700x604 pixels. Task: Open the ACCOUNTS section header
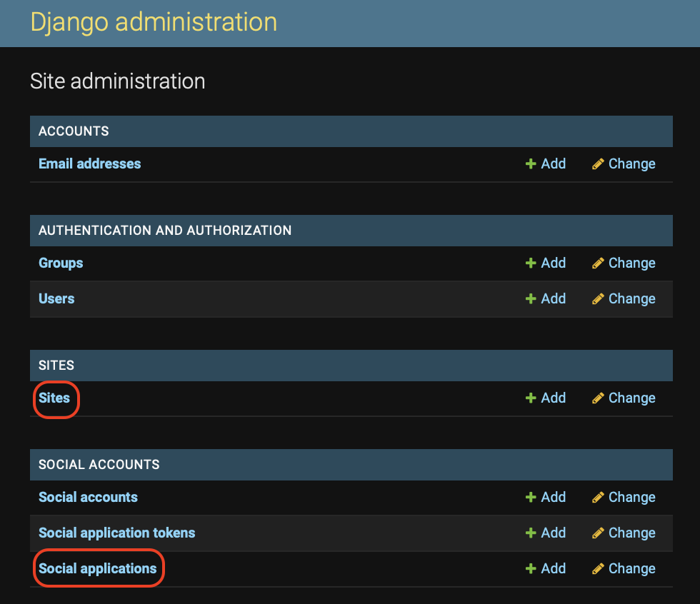coord(351,131)
